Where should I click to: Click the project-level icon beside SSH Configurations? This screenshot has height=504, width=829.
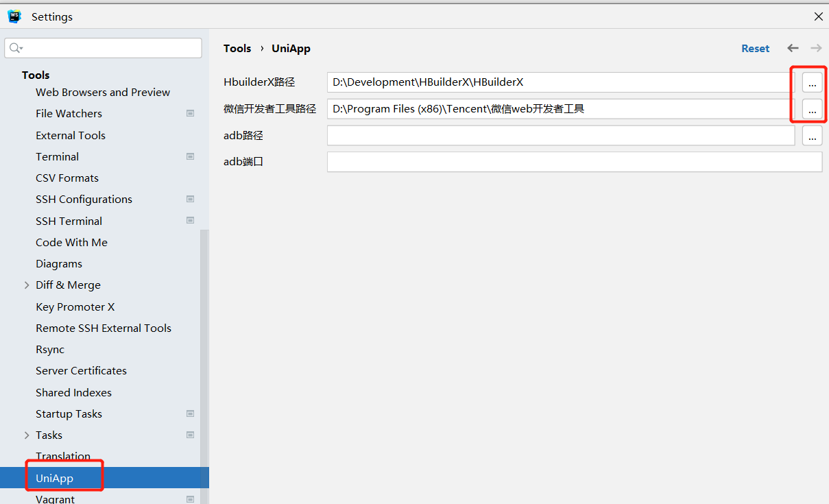click(190, 199)
